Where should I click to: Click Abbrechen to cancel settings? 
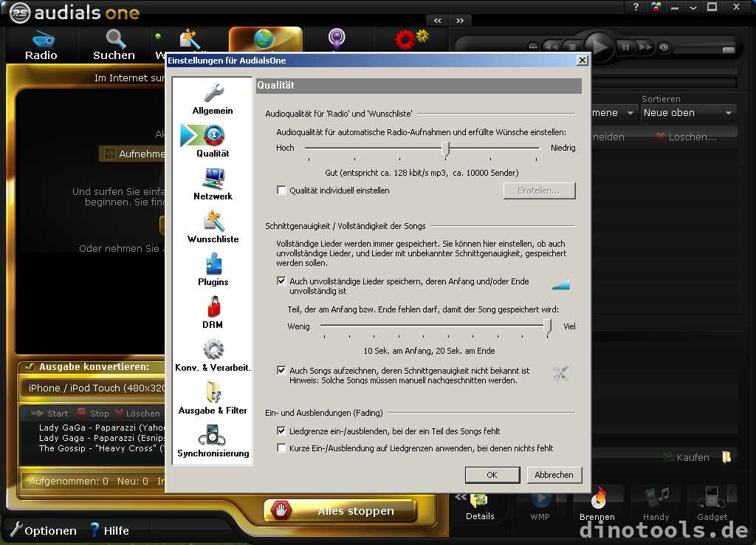point(554,475)
